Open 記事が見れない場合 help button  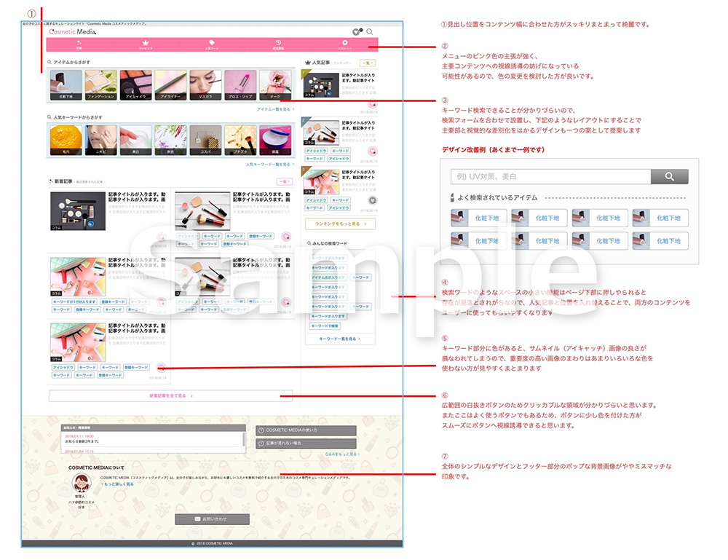306,443
